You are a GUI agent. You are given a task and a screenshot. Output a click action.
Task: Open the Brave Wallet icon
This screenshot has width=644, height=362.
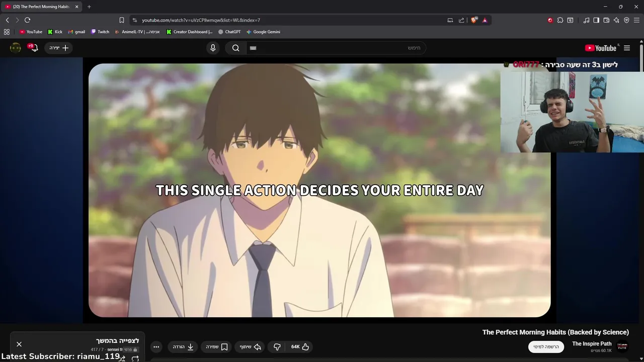point(606,20)
